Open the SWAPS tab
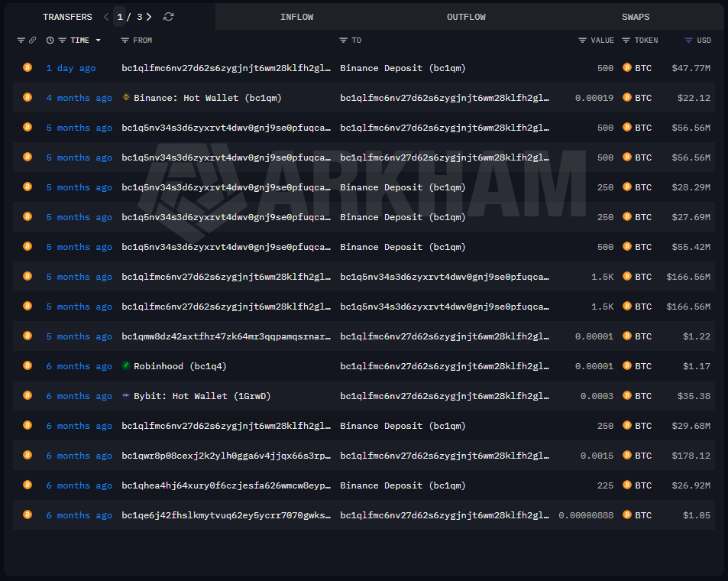Viewport: 728px width, 581px height. pos(636,17)
